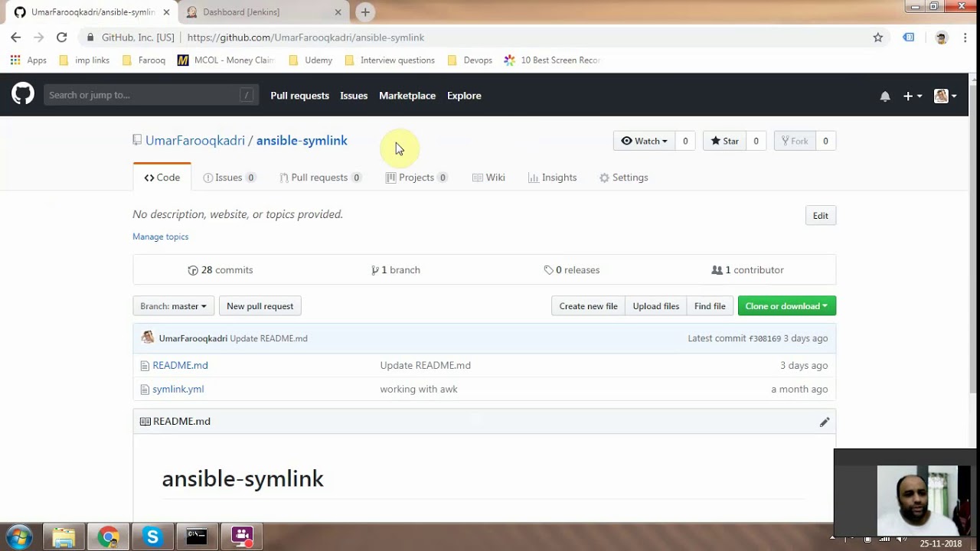Switch to the Issues repo tab
Viewport: 980px width, 551px height.
[229, 178]
